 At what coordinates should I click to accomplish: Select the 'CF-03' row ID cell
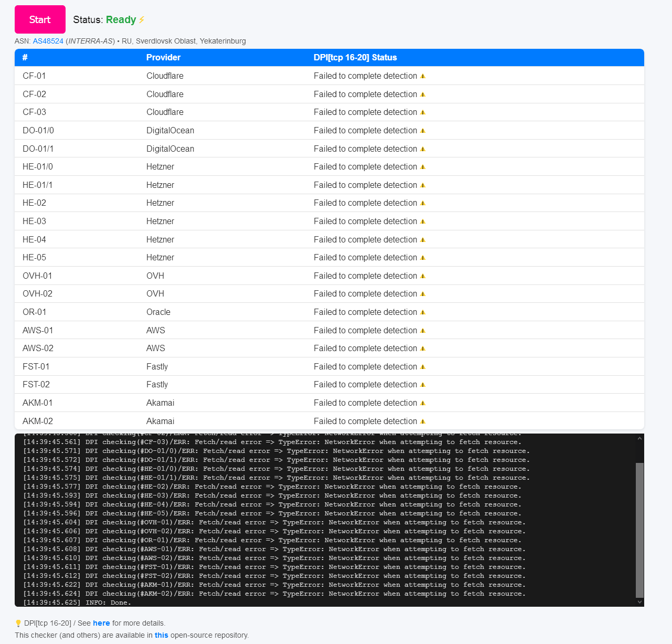tap(34, 112)
